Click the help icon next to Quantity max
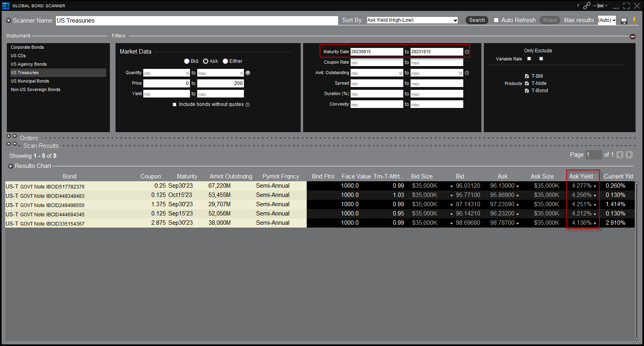 click(x=248, y=73)
